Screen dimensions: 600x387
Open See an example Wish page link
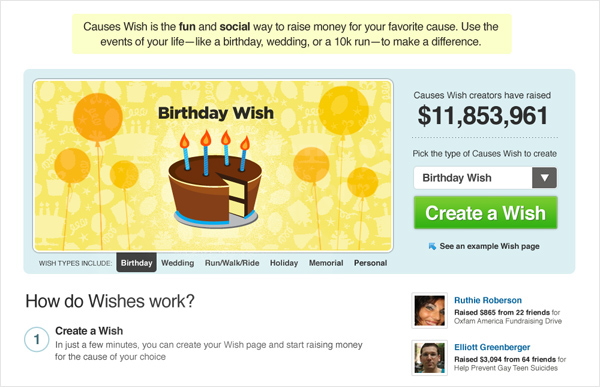[489, 246]
